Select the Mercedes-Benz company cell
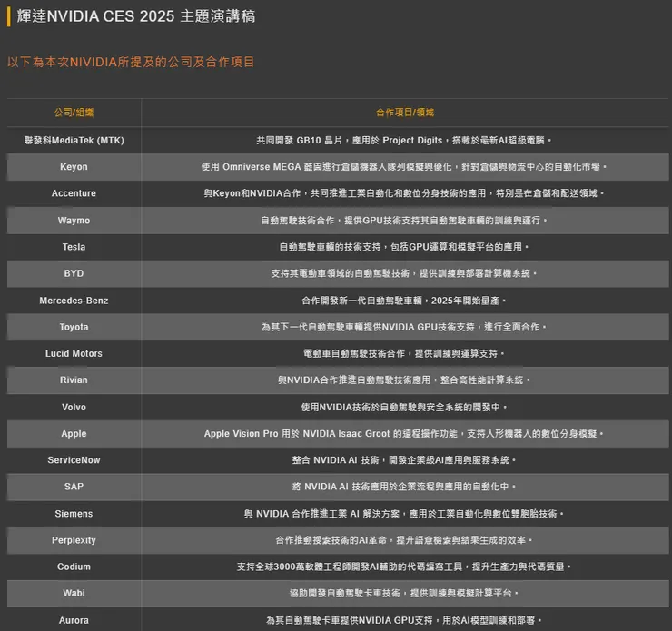Screen dimensions: 672x631 pyautogui.click(x=74, y=301)
